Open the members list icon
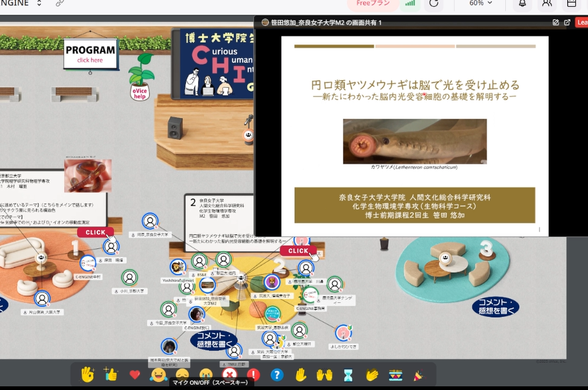 click(x=547, y=4)
